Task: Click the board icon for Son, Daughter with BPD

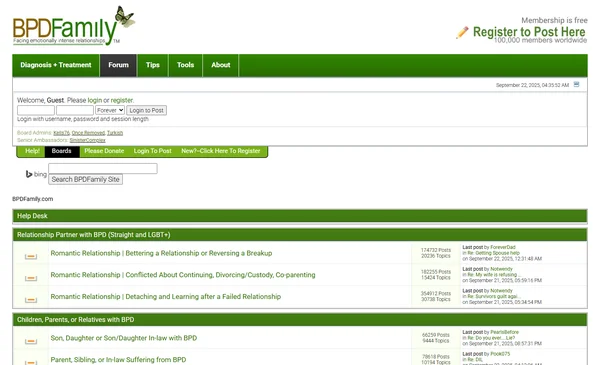Action: coord(31,341)
